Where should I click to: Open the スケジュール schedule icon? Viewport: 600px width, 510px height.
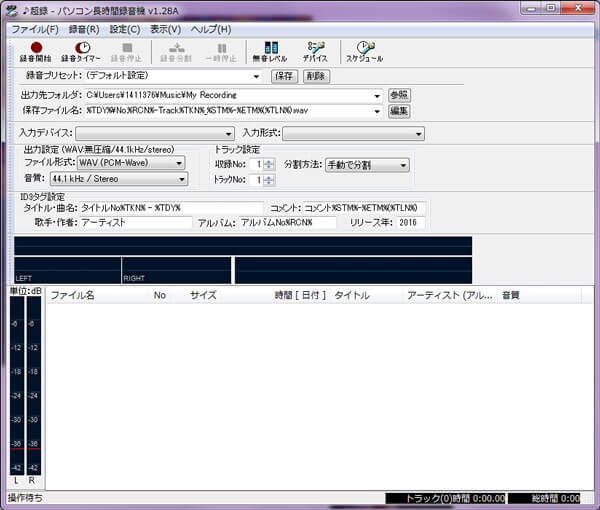point(364,51)
